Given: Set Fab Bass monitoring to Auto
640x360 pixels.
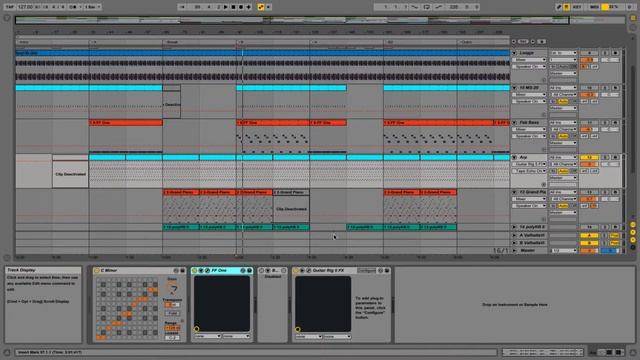Looking at the screenshot, I should 563,136.
